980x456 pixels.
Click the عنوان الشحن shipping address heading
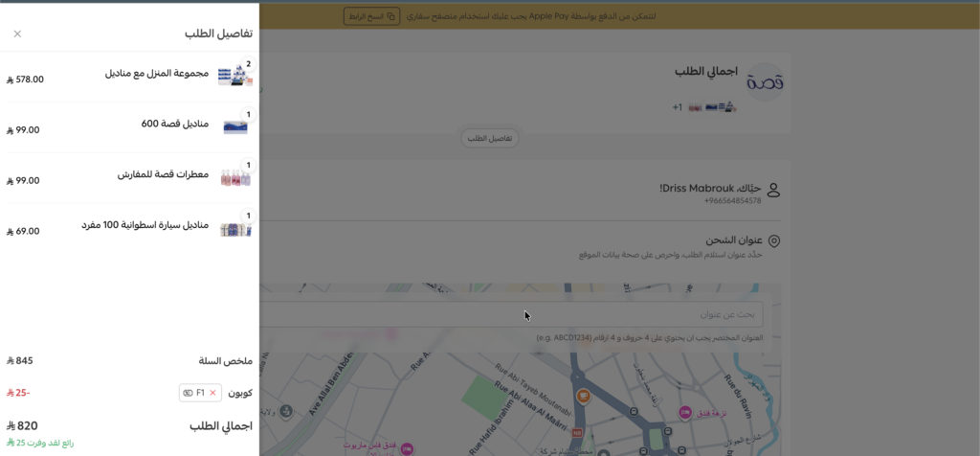tap(734, 240)
